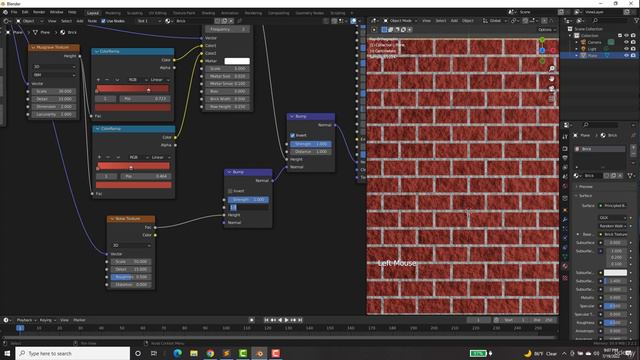Viewport: 640px width, 360px height.
Task: Open the GGX distribution dropdown
Action: [613, 218]
